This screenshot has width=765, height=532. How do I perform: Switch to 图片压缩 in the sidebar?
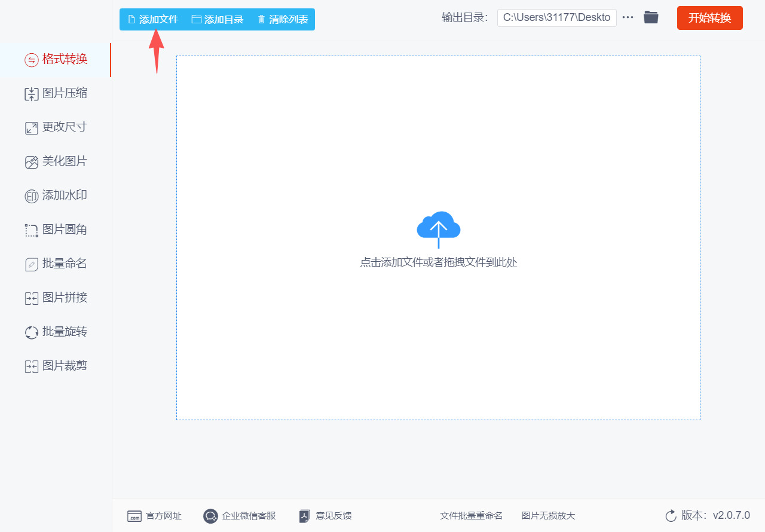click(56, 93)
